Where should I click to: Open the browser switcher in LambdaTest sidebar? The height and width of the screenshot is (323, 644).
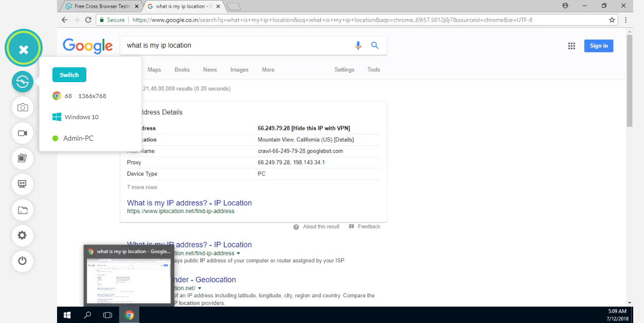(23, 82)
